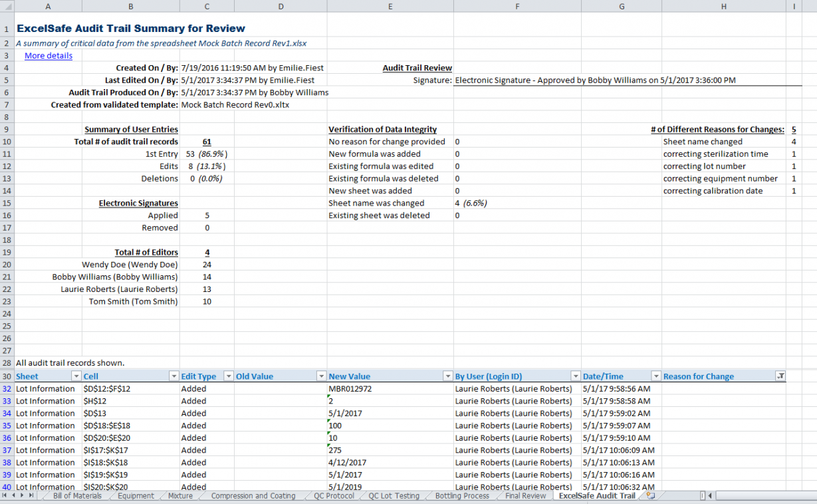817x504 pixels.
Task: Click the active filter funnel on Reason for Change
Action: (779, 376)
